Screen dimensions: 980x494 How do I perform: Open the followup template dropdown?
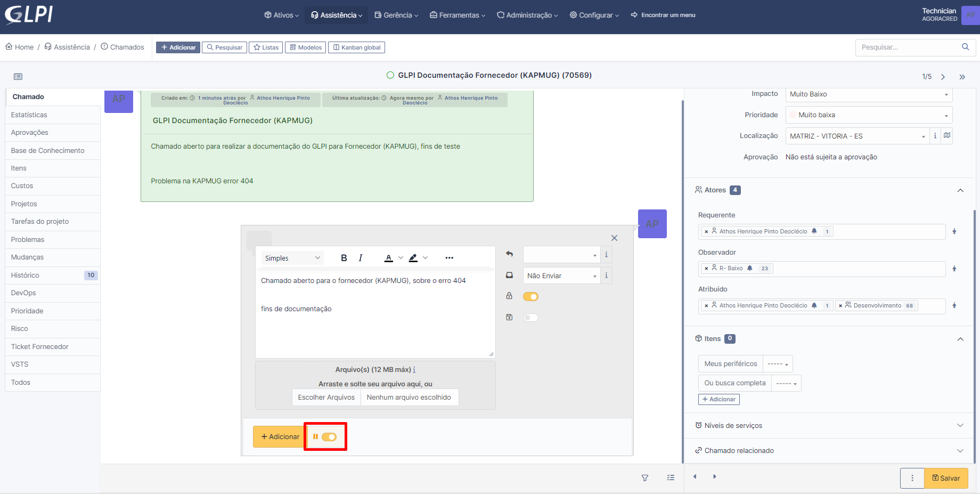(561, 255)
